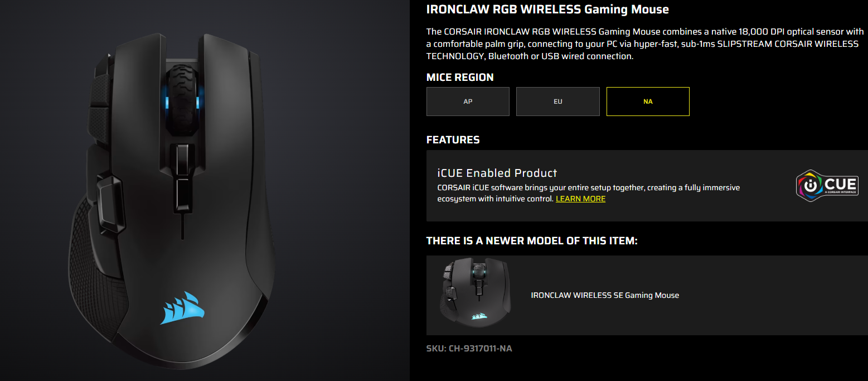
Task: Open the LEARN MORE iCUE link
Action: coord(580,199)
